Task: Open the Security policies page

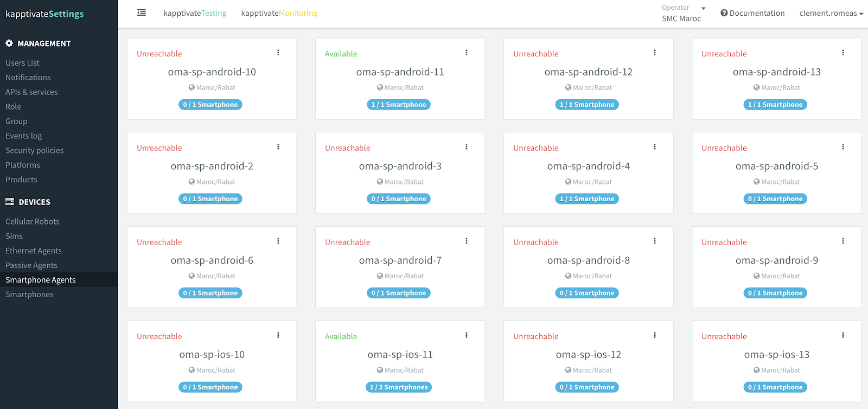Action: [34, 150]
